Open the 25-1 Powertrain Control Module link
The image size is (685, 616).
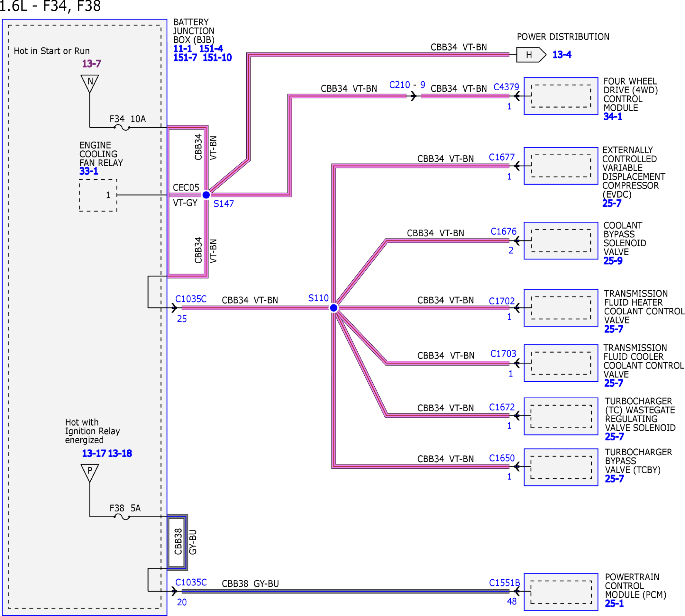pyautogui.click(x=614, y=603)
